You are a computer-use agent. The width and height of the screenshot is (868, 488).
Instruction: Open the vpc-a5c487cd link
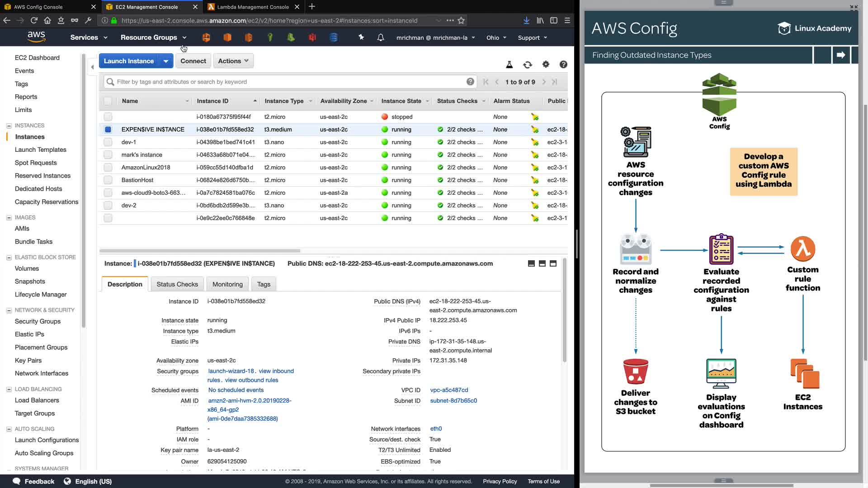point(449,390)
